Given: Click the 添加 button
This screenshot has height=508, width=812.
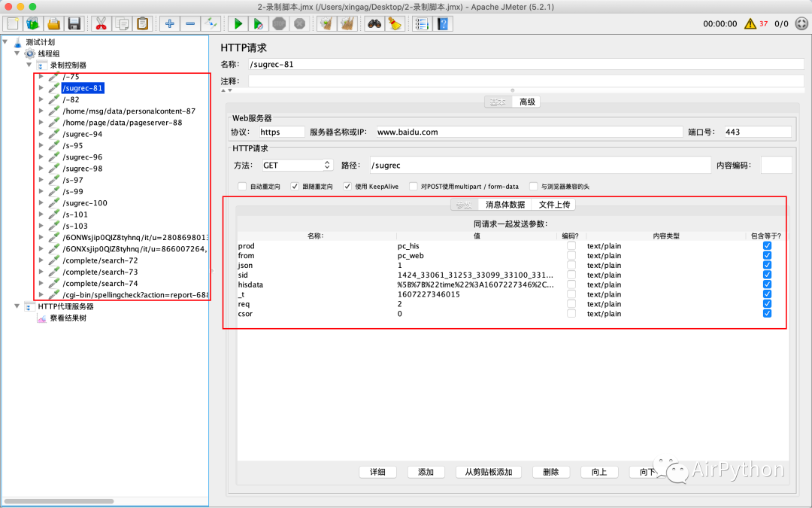Looking at the screenshot, I should tap(426, 472).
